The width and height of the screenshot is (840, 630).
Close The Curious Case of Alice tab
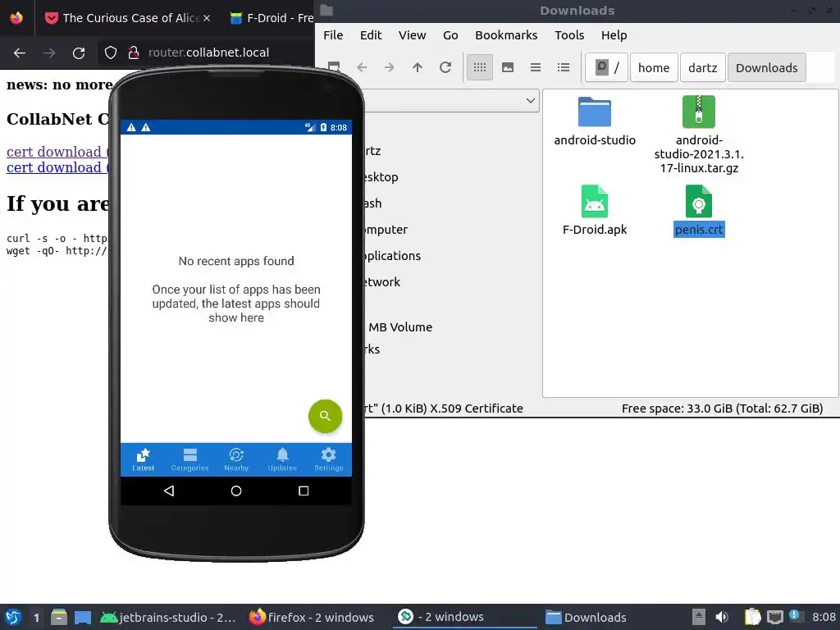click(207, 18)
